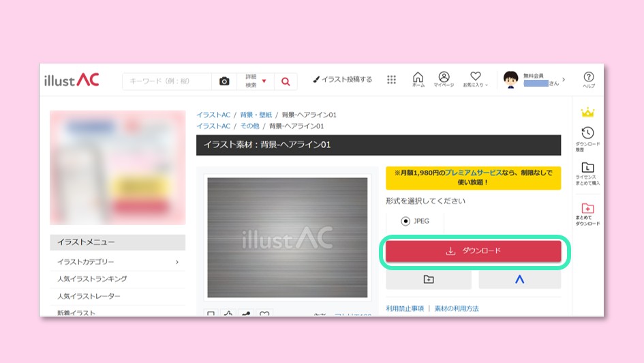Image resolution: width=644 pixels, height=363 pixels.
Task: Open マイページ user icon
Action: click(x=444, y=79)
